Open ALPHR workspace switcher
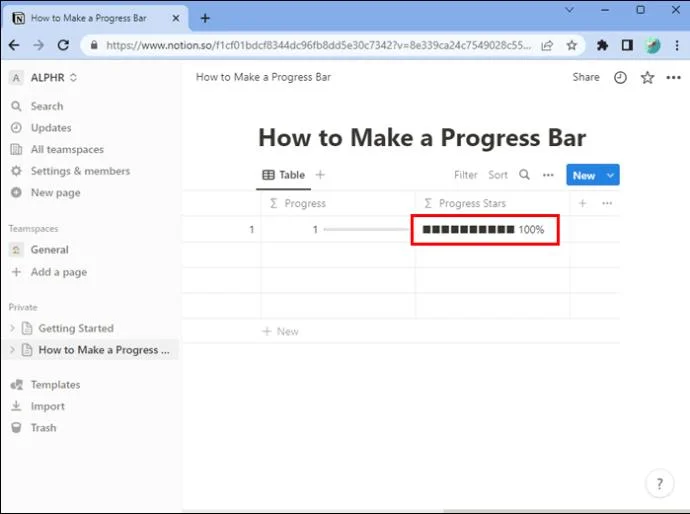 tap(54, 78)
